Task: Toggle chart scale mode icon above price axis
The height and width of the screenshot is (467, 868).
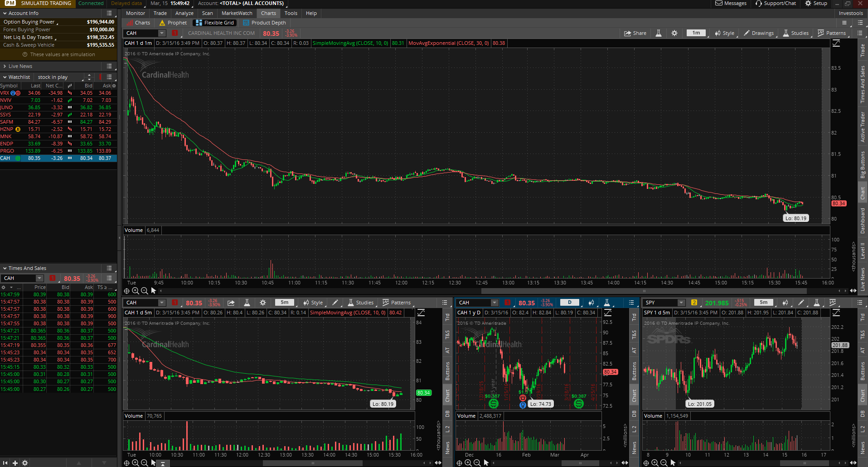Action: 836,43
